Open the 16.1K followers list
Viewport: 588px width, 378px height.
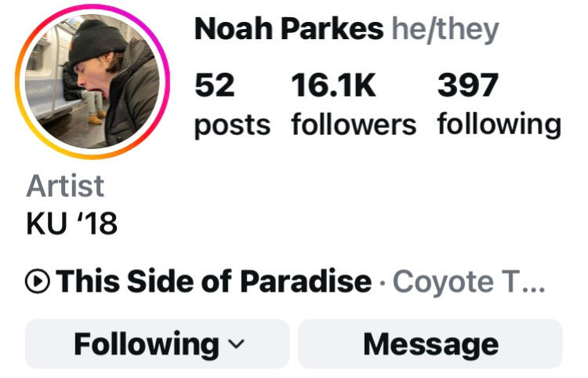354,104
